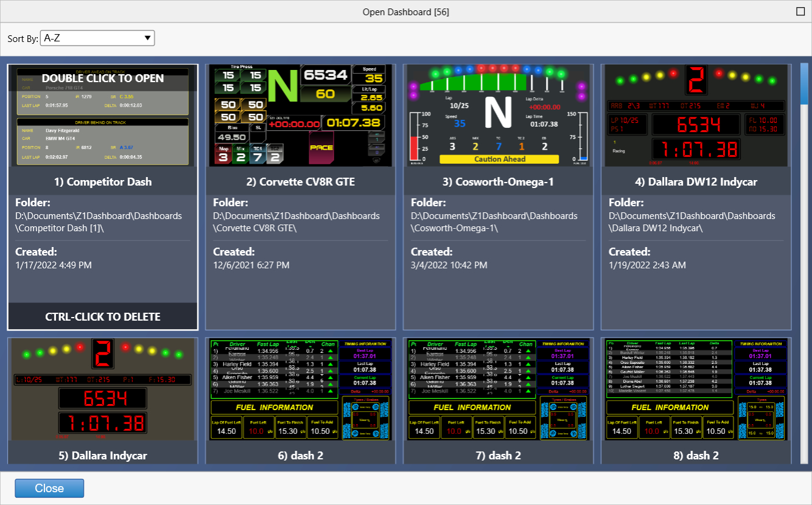
Task: Click title '8) dash 2'
Action: (696, 455)
